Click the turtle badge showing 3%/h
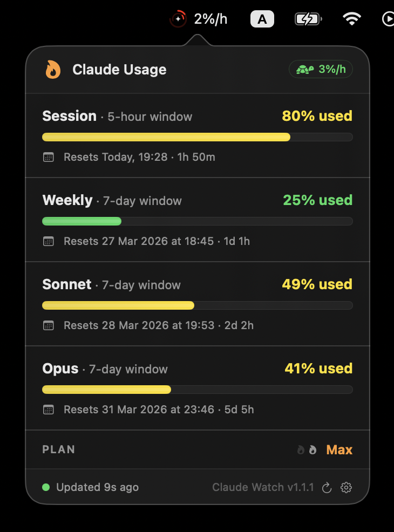The width and height of the screenshot is (394, 532). 321,69
